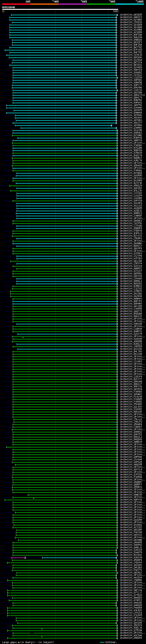Screen dimensions: 146x644
Task: Click the UniRef100_A9TDH0 alignment bar
Action: tap(64, 125)
